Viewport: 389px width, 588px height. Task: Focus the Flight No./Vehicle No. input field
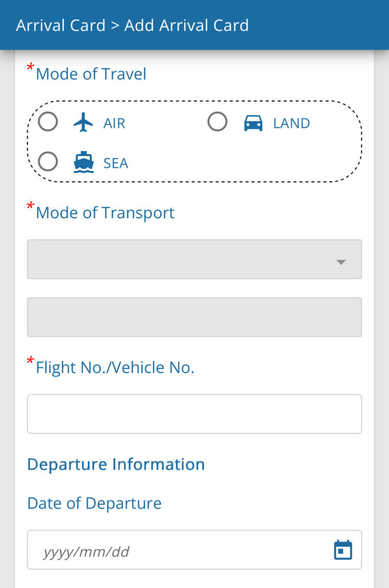pos(194,414)
